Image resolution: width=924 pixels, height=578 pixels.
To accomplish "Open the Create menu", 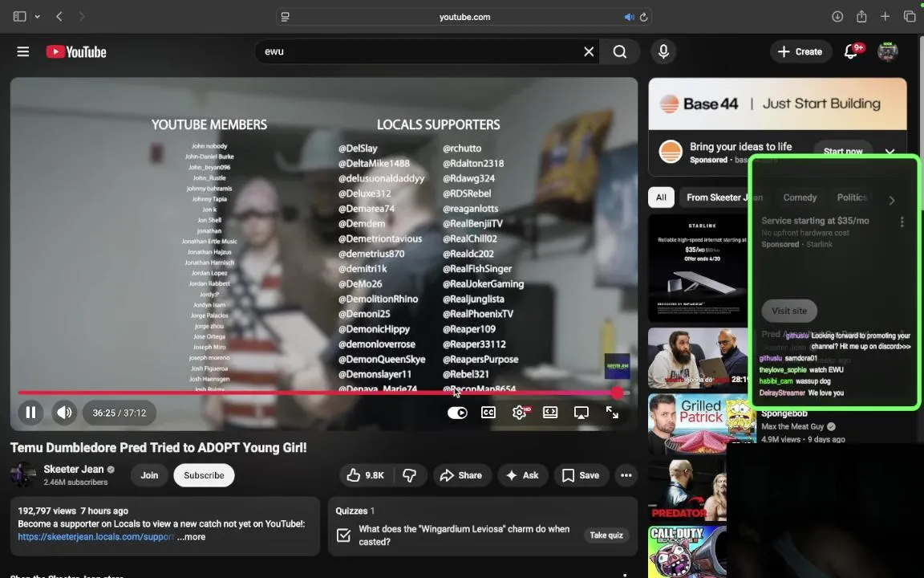I will tap(800, 52).
